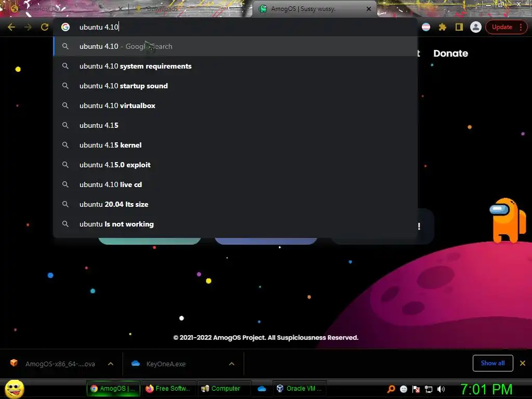Image resolution: width=532 pixels, height=399 pixels.
Task: Select 'ubuntu is not working' suggestion
Action: tap(235, 224)
